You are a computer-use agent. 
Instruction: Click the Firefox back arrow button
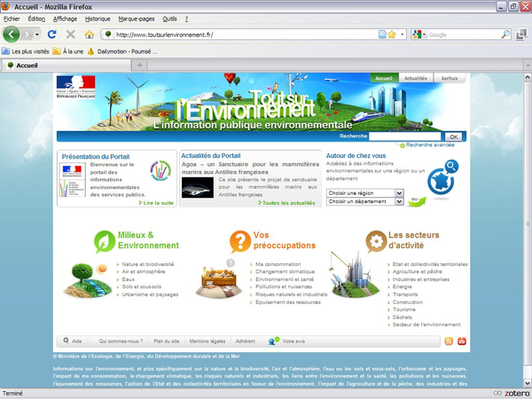point(12,35)
